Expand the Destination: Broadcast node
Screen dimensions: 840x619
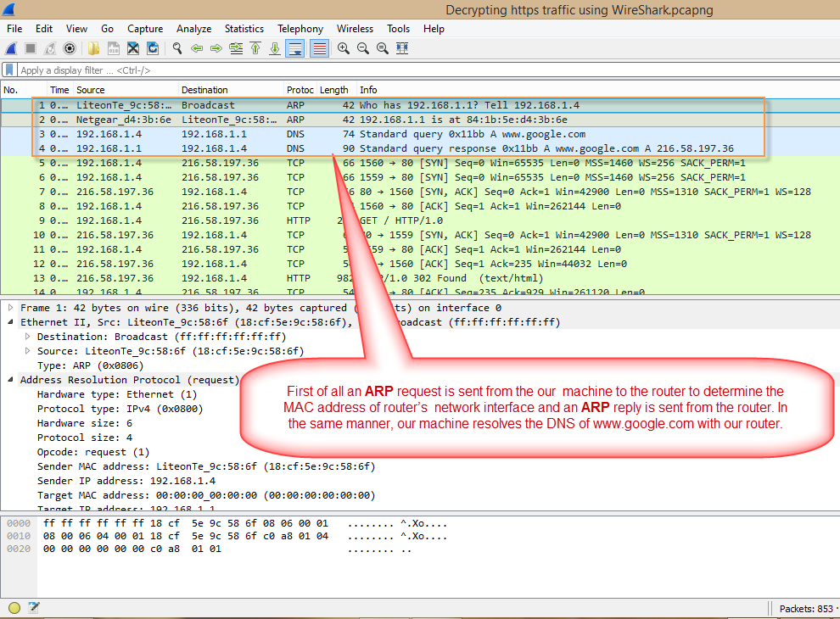(27, 337)
